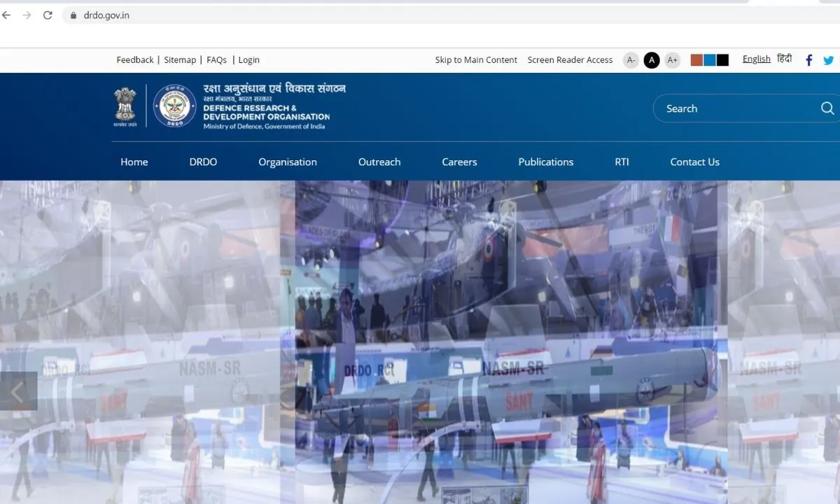
Task: Click the DRDO circular logo
Action: [174, 106]
